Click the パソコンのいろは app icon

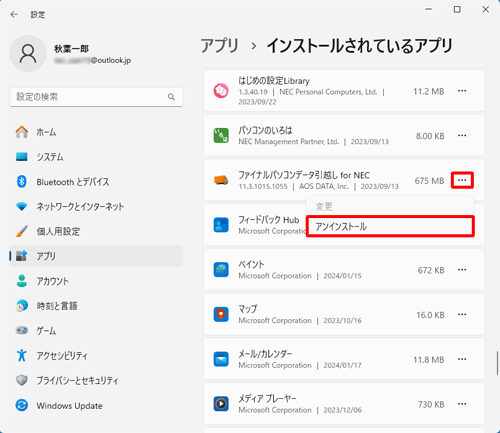(x=221, y=136)
